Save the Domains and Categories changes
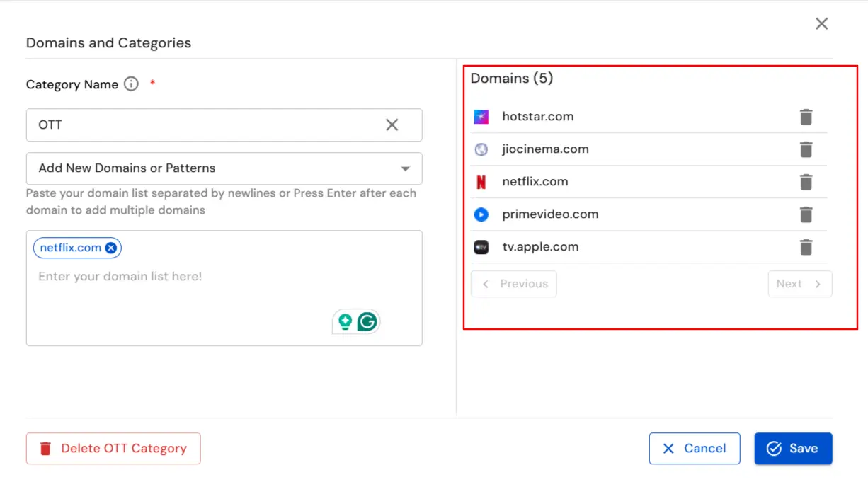This screenshot has height=482, width=868. pyautogui.click(x=793, y=448)
